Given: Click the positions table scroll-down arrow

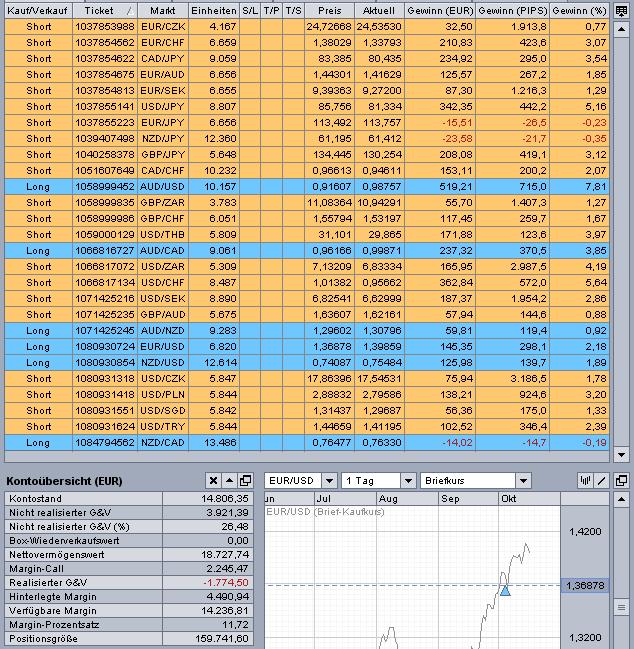Looking at the screenshot, I should 621,454.
